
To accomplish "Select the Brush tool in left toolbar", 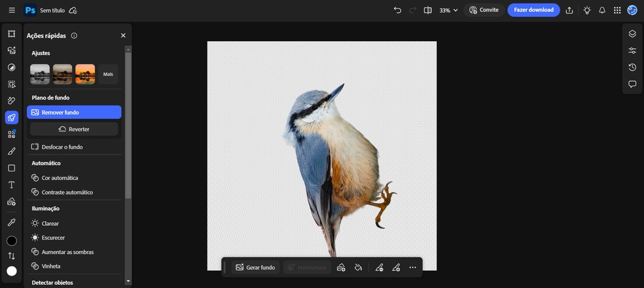I will [x=11, y=151].
